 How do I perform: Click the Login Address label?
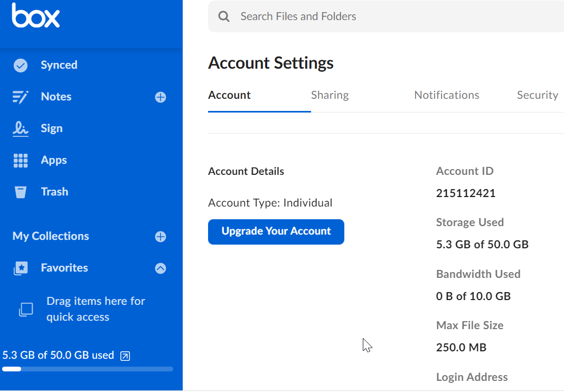point(472,377)
